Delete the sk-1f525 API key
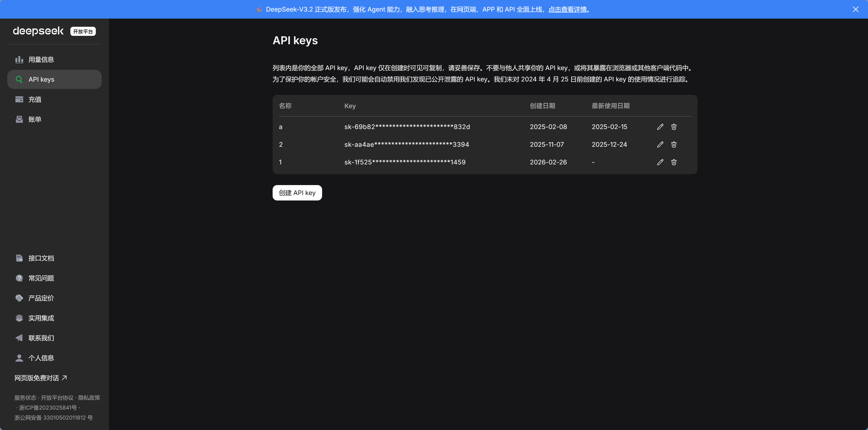The image size is (868, 430). click(x=673, y=162)
